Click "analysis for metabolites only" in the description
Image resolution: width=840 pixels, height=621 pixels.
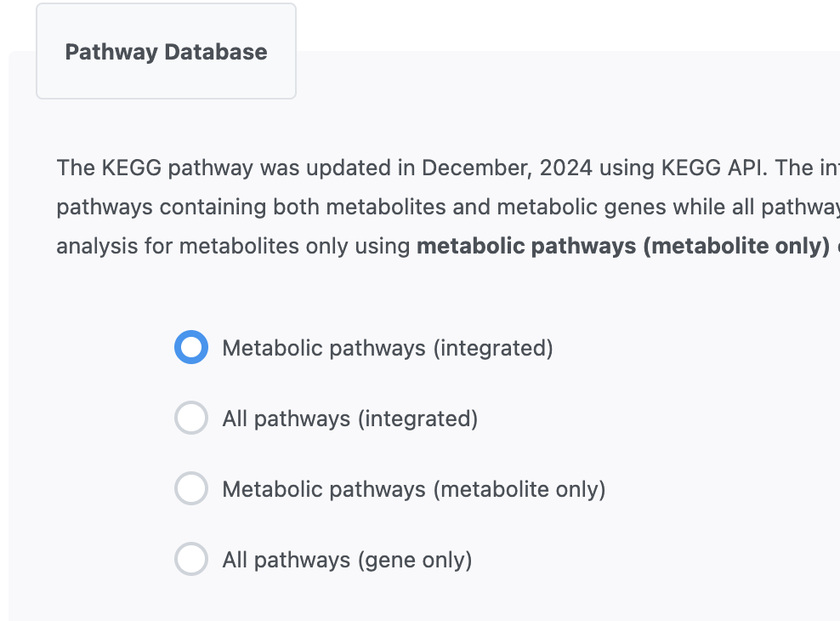pos(203,247)
